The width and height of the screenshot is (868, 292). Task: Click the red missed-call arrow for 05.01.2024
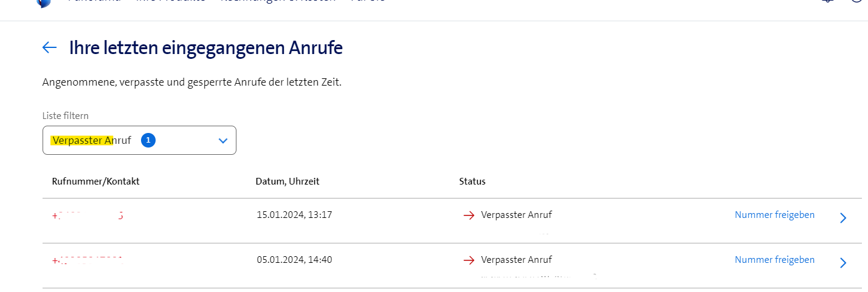(469, 260)
